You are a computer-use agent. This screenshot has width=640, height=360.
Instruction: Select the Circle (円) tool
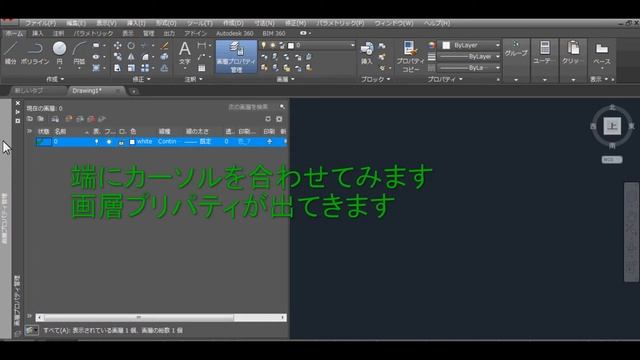(60, 52)
